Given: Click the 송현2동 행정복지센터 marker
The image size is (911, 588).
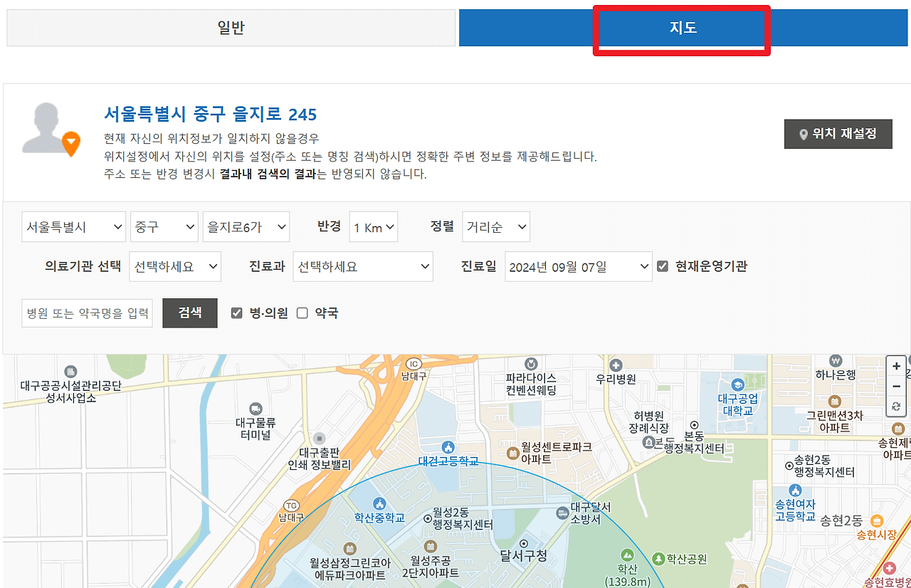Looking at the screenshot, I should tap(789, 466).
